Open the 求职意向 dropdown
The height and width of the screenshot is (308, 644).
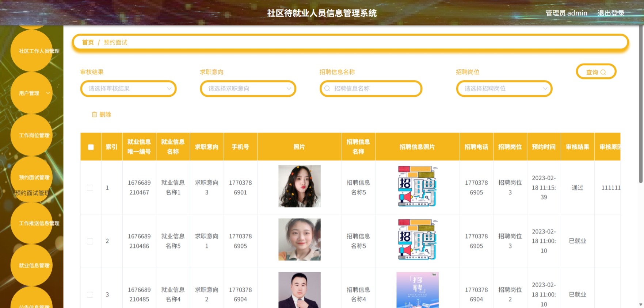[x=248, y=89]
